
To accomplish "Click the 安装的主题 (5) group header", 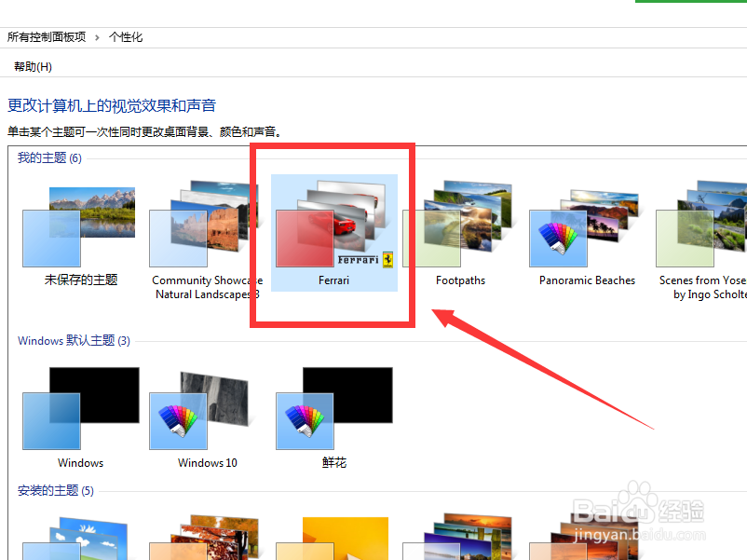I will click(56, 490).
